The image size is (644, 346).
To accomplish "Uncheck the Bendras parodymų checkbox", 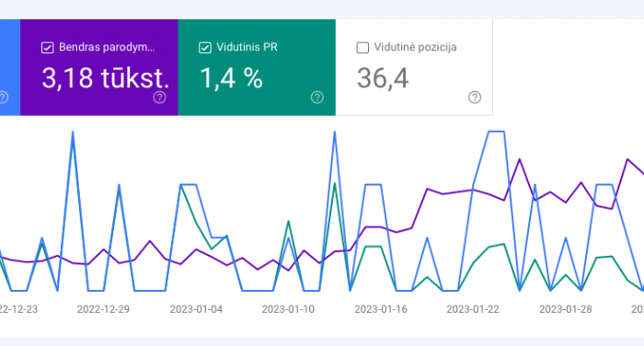I will coord(47,48).
